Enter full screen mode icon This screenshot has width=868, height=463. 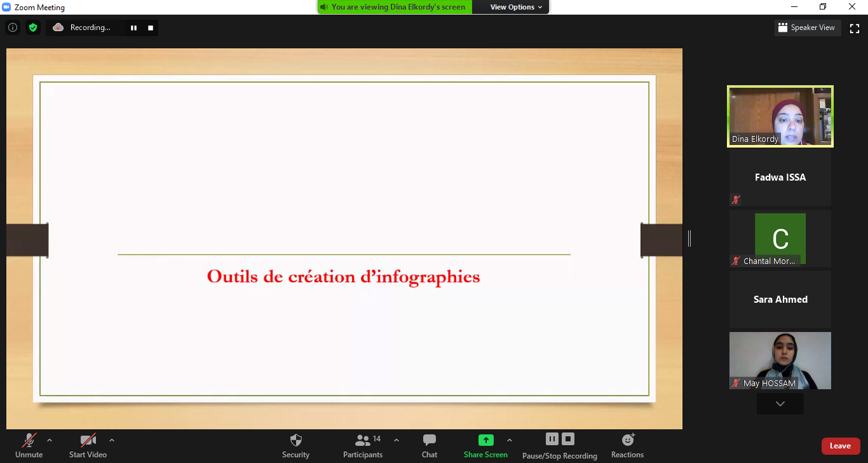coord(855,28)
